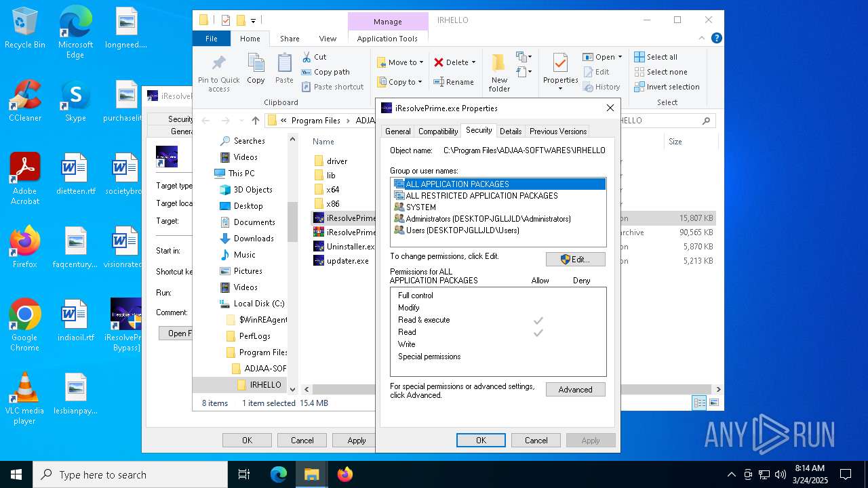Select updater.exe in file list

pyautogui.click(x=347, y=260)
